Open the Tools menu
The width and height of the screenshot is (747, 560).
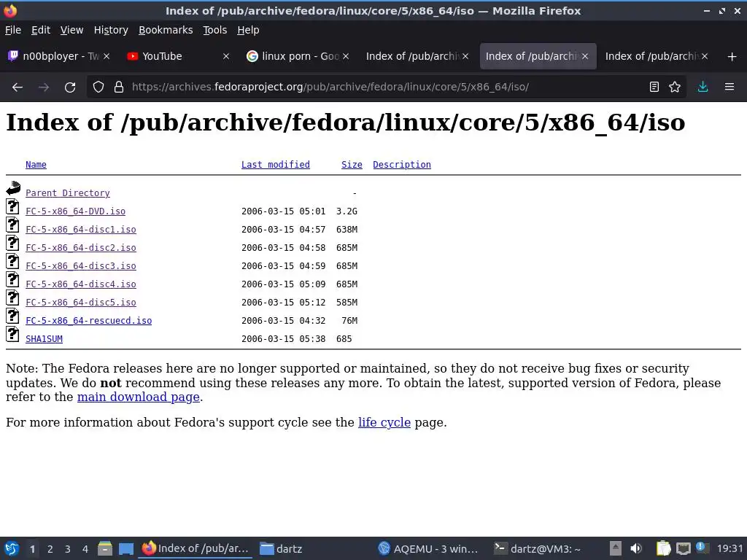coord(215,30)
